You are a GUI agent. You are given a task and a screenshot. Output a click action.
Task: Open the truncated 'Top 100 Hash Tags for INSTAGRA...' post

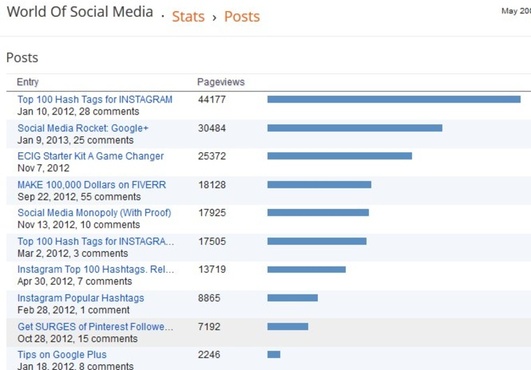96,241
